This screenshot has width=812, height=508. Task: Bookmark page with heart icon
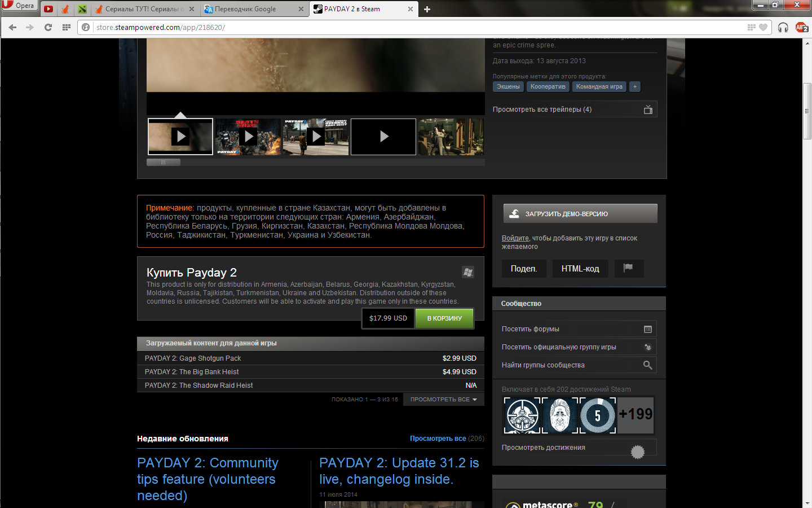tap(763, 27)
